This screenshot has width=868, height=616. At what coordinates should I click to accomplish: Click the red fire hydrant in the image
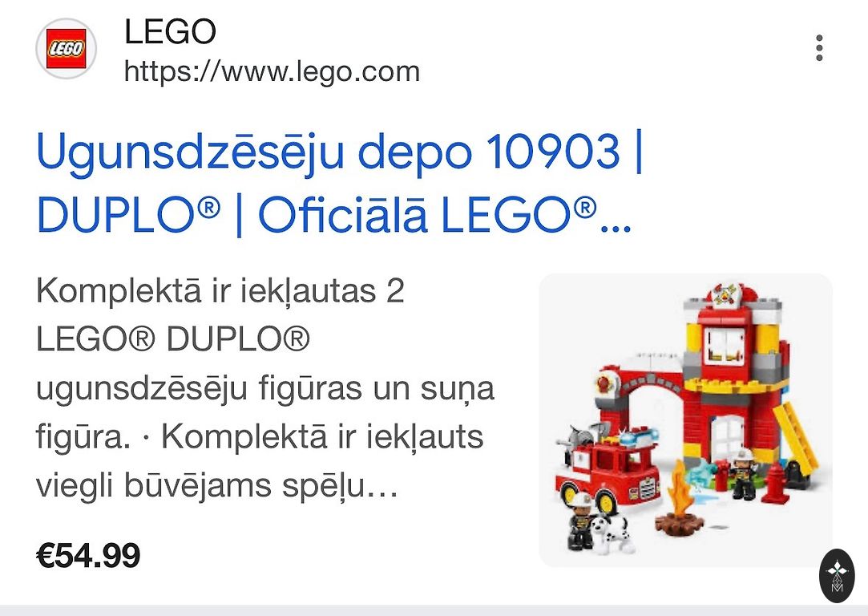click(775, 483)
